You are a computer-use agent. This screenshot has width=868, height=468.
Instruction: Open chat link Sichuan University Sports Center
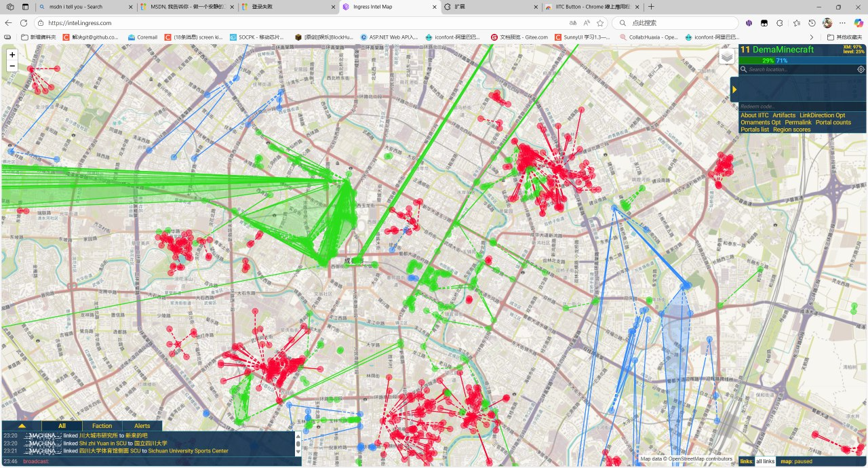pos(189,450)
